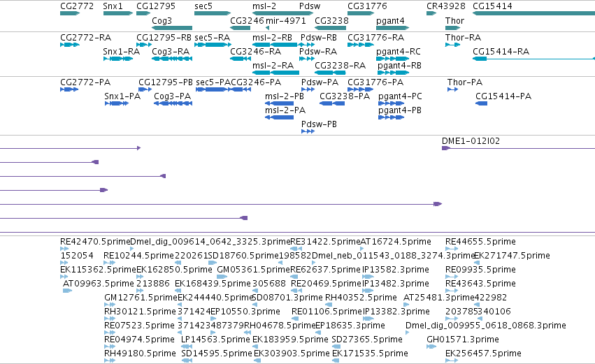Select the CG3246 gene glyph

coord(241,28)
